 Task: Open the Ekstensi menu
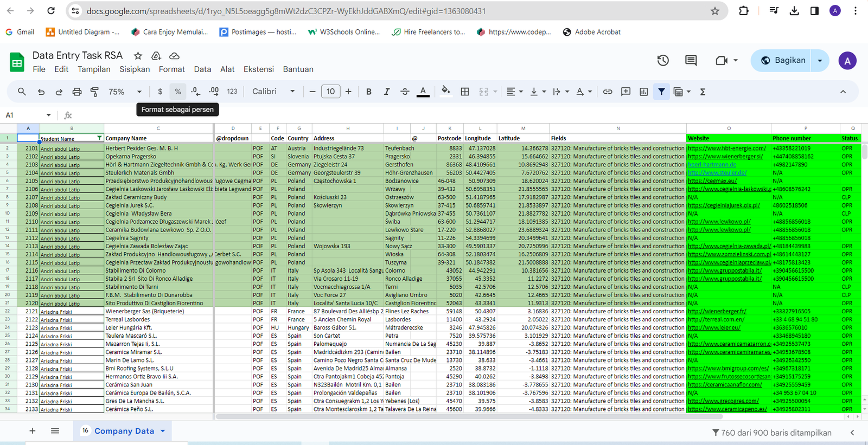[259, 69]
